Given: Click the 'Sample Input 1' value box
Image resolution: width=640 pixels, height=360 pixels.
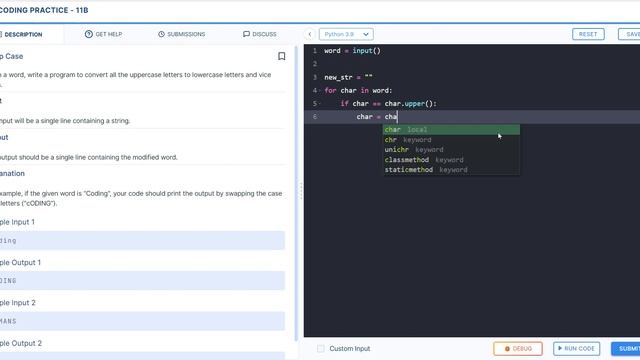Looking at the screenshot, I should coord(142,240).
